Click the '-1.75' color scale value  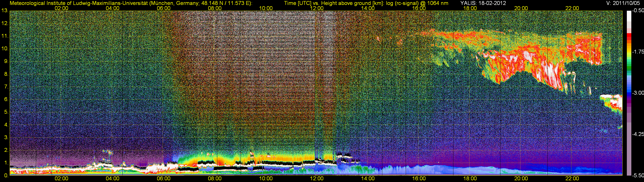pos(638,52)
